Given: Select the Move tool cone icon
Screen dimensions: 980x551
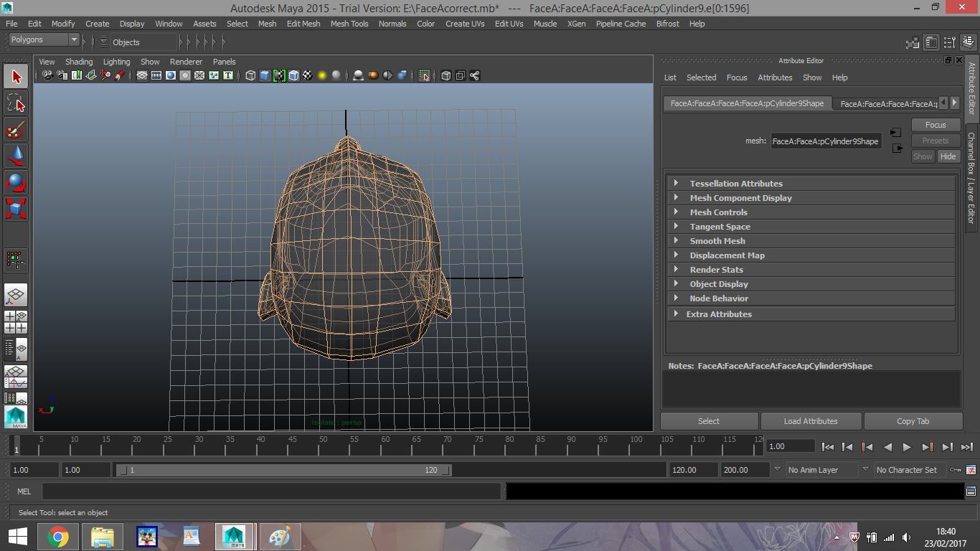Looking at the screenshot, I should [16, 156].
